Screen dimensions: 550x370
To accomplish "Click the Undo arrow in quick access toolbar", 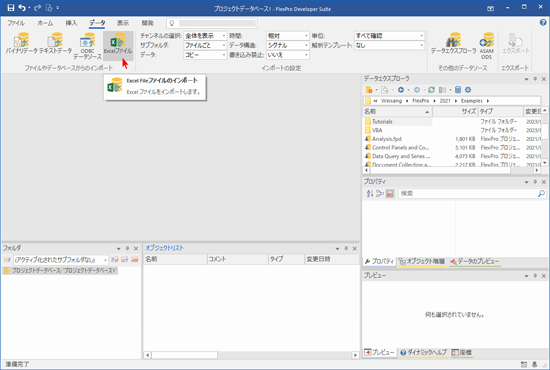I will coord(22,8).
